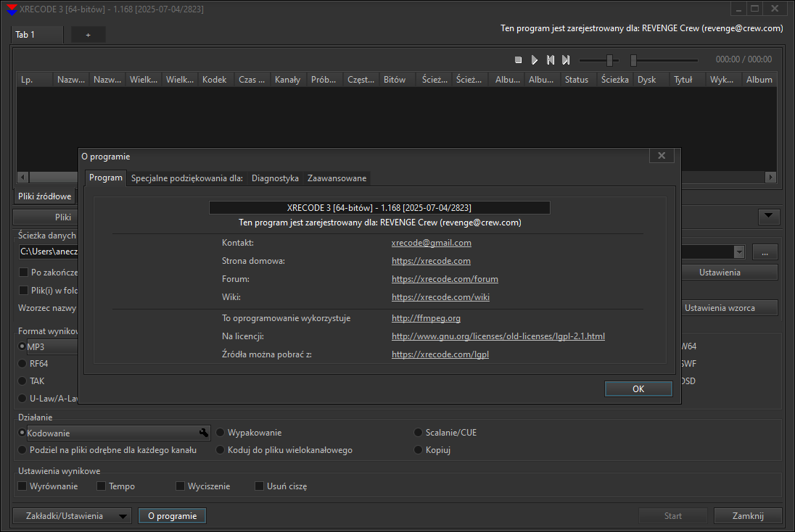Click the Tytuł column header
795x532 pixels.
(687, 80)
